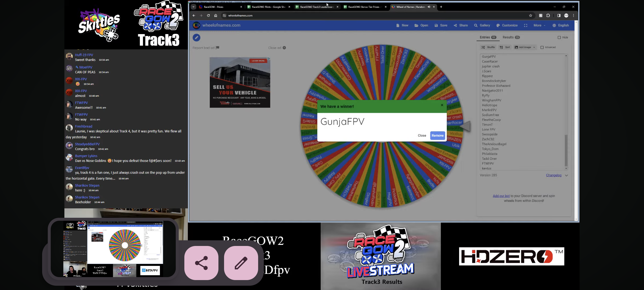This screenshot has height=290, width=644.
Task: Open Customize settings
Action: click(x=507, y=26)
